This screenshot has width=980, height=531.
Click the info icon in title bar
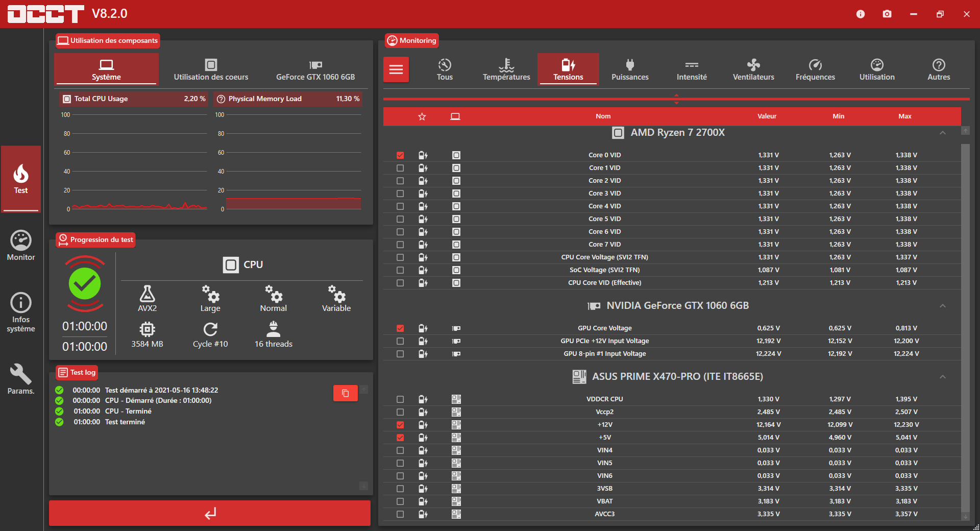(x=861, y=14)
